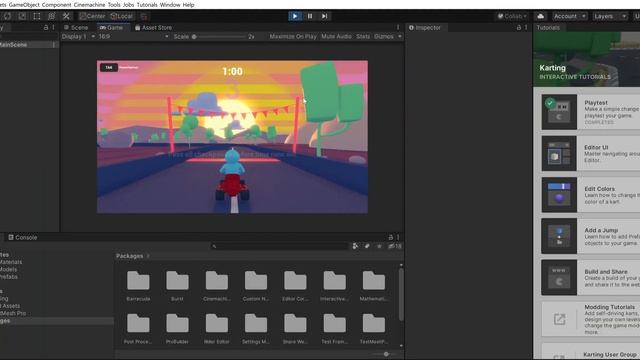The height and width of the screenshot is (360, 640).
Task: Click the Play button
Action: click(x=295, y=16)
